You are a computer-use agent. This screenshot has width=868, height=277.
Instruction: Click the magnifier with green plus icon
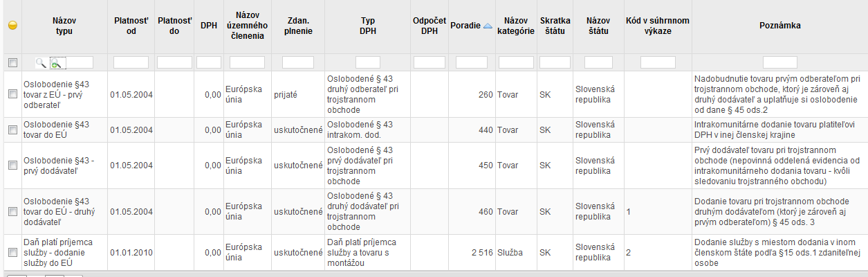point(56,62)
